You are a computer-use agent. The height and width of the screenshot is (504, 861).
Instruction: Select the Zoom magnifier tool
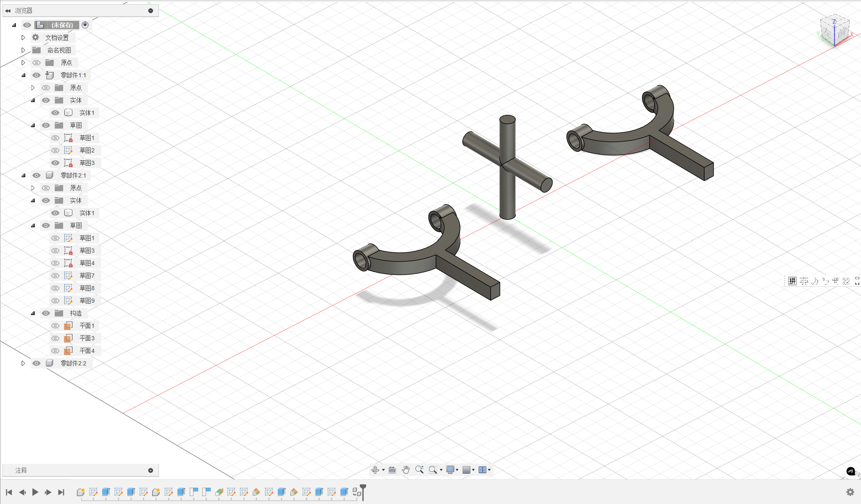[419, 470]
